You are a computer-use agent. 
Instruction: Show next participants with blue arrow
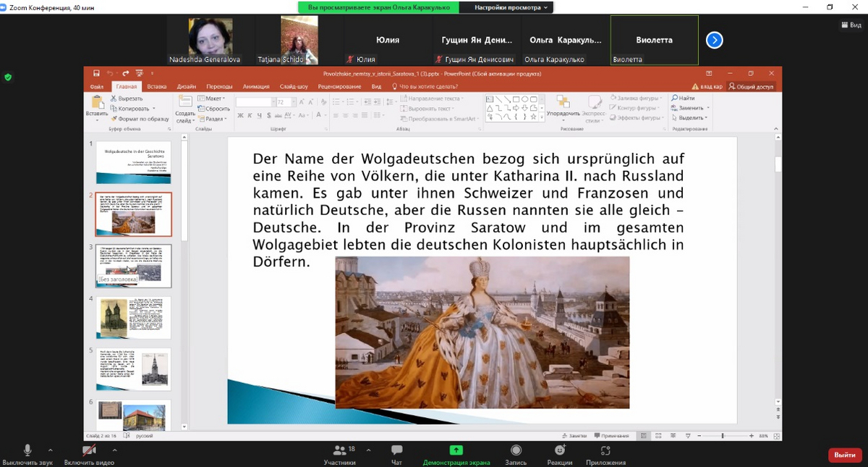[x=714, y=41]
